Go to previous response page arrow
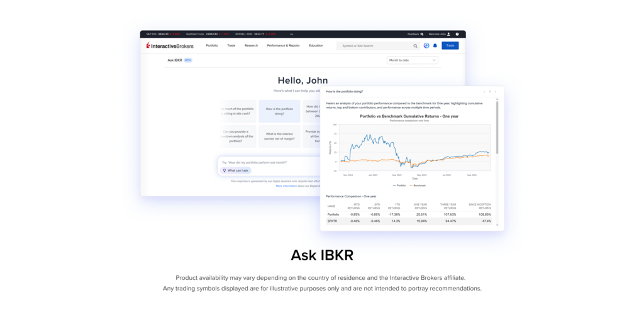 (484, 92)
